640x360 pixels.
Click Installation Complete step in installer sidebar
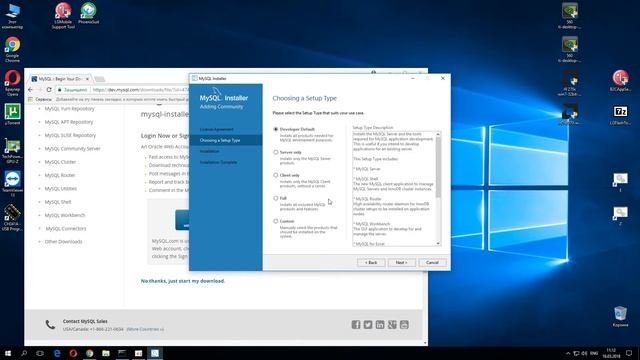click(218, 162)
